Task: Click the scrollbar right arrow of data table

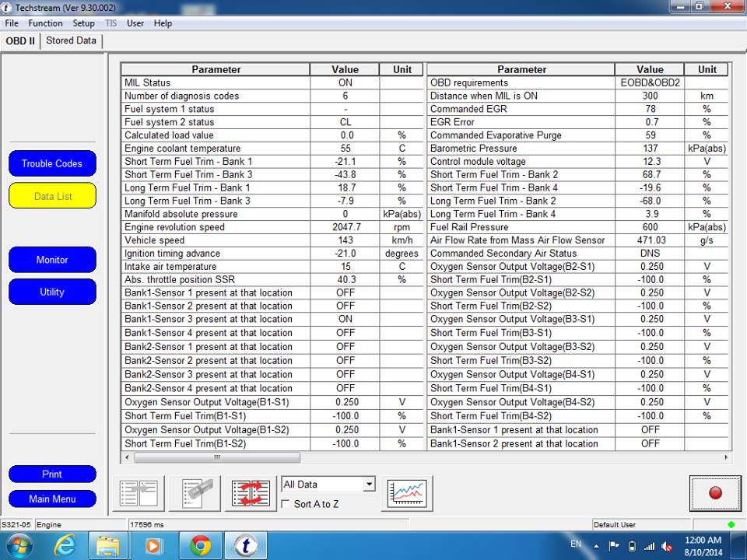Action: click(725, 457)
